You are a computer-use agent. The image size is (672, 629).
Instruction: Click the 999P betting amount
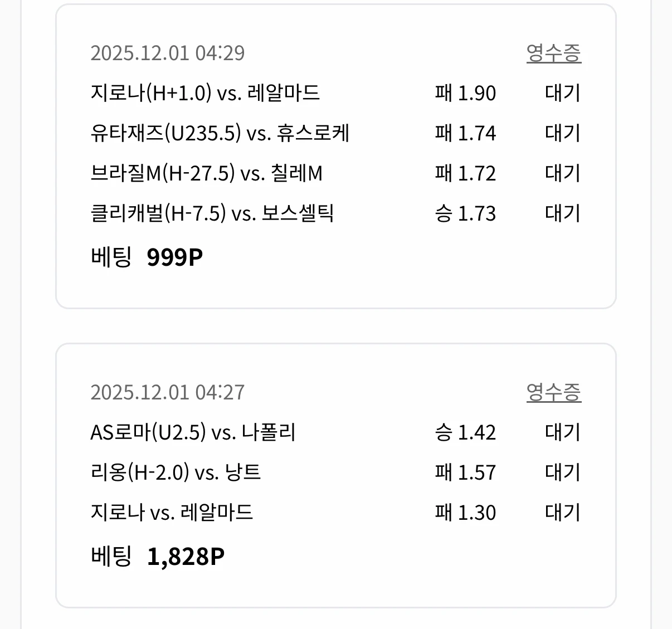click(x=174, y=256)
